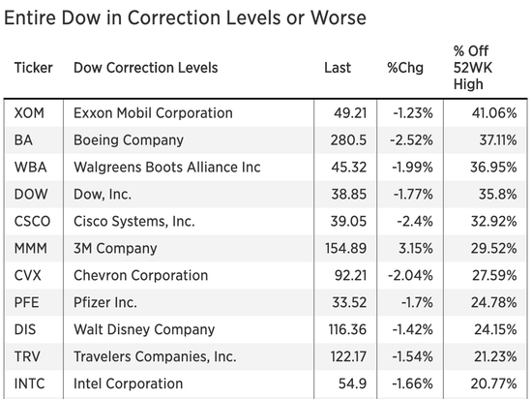
Task: Click the table title heading text
Action: point(186,17)
